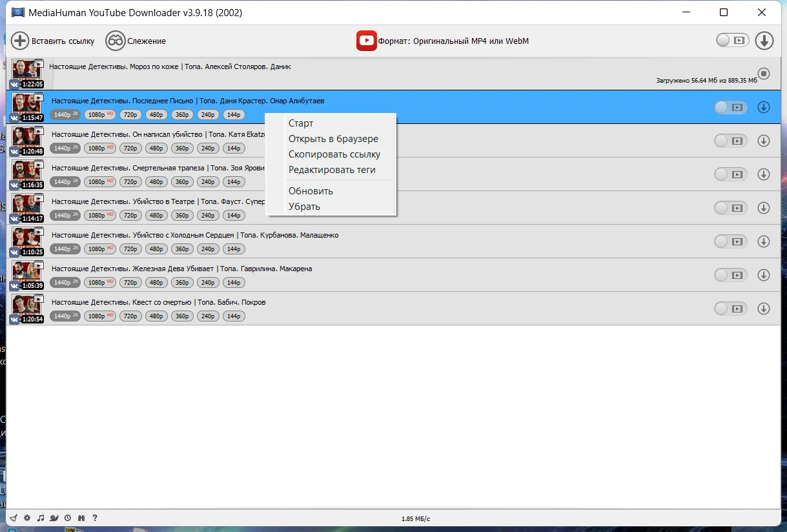Open settings via the gear icon
The image size is (787, 532).
click(x=27, y=518)
